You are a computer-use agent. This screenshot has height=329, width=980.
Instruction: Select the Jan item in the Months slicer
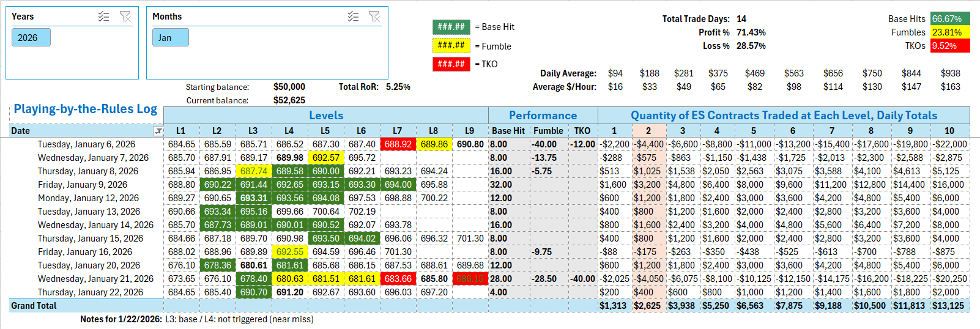coord(170,38)
